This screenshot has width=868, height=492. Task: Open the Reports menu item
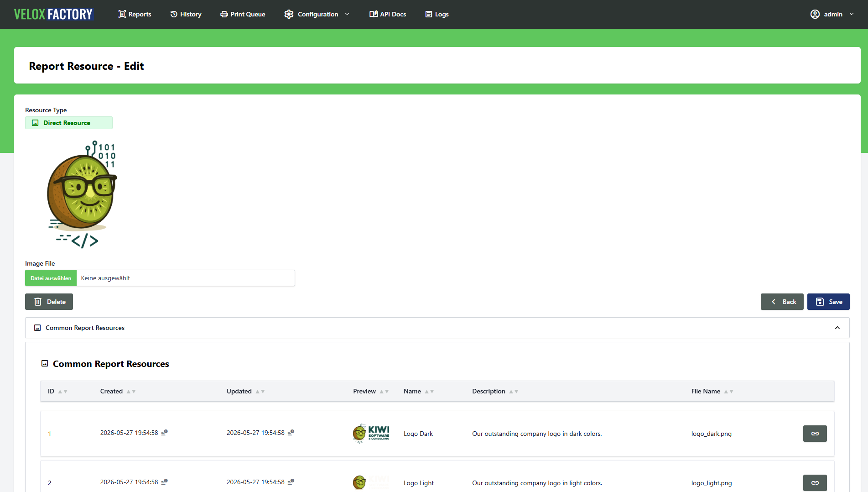pos(135,14)
